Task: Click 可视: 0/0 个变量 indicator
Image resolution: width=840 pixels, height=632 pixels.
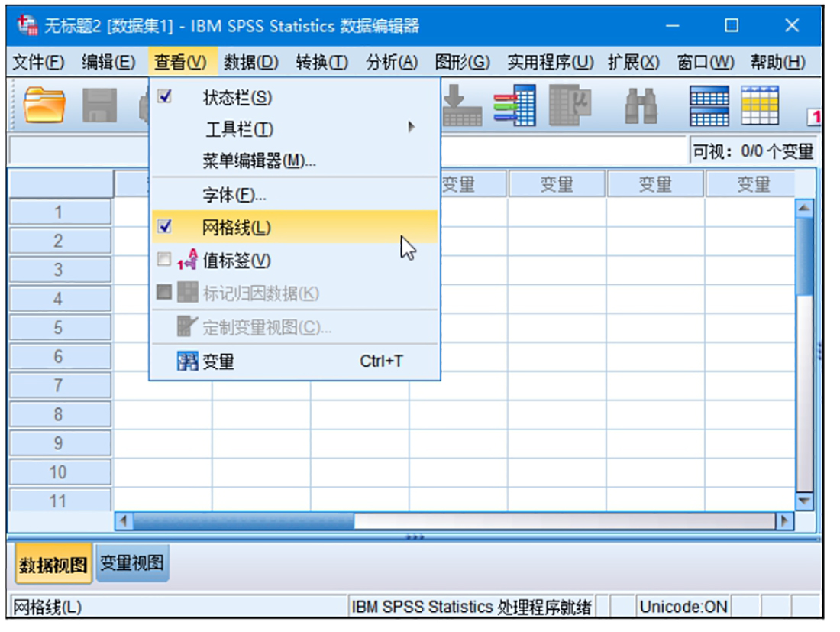Action: click(x=753, y=152)
